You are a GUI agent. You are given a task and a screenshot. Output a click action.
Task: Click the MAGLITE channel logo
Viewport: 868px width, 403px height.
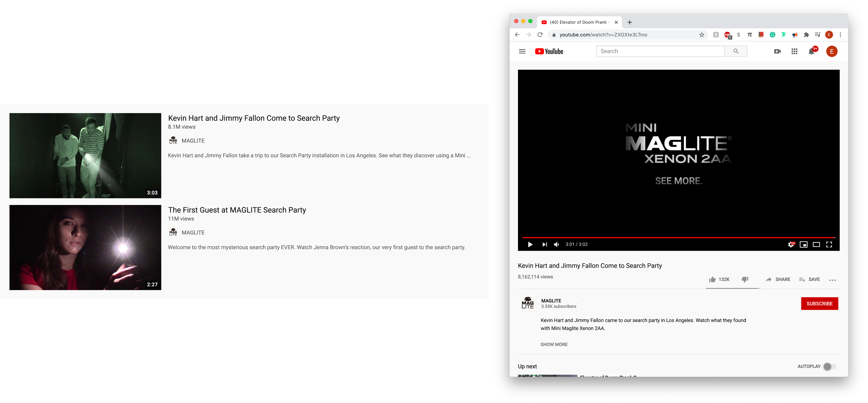click(528, 303)
